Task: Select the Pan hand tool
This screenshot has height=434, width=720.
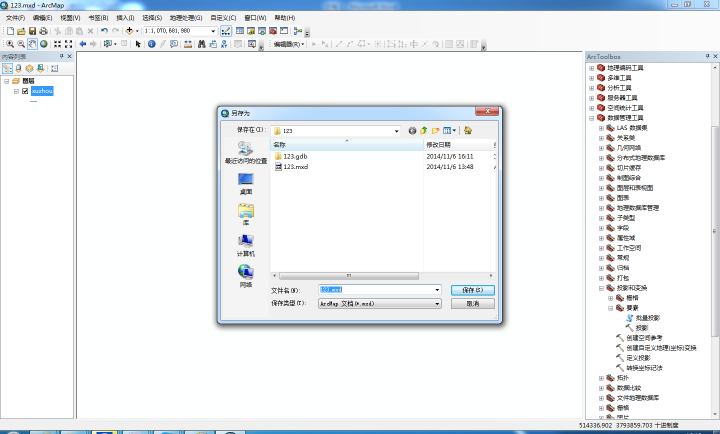Action: click(32, 44)
